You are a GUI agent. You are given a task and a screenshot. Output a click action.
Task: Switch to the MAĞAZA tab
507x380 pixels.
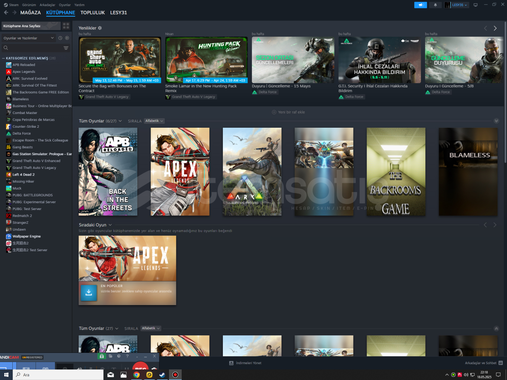click(31, 13)
